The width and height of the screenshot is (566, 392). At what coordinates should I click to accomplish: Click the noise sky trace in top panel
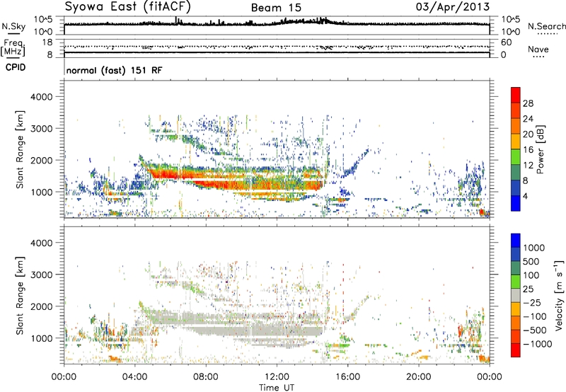[x=277, y=23]
